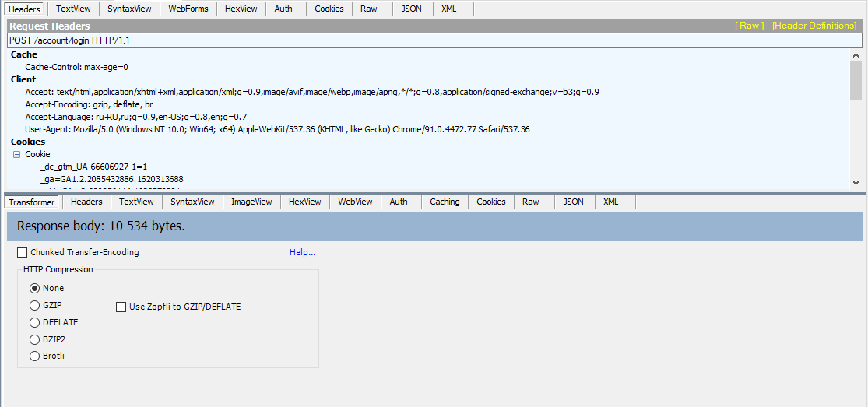Show the response WebView tab
Viewport: 868px width, 407px height.
pos(354,202)
